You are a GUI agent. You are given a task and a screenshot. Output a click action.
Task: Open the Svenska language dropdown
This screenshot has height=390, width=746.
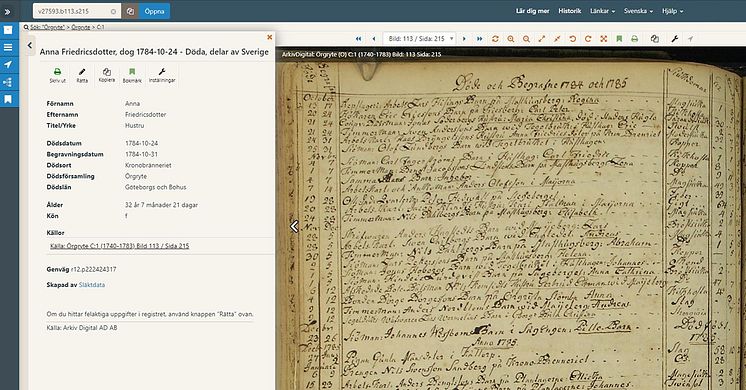coord(638,11)
